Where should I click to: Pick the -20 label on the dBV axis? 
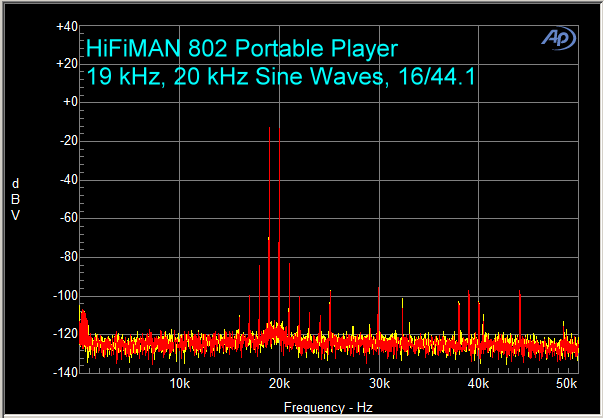click(68, 141)
